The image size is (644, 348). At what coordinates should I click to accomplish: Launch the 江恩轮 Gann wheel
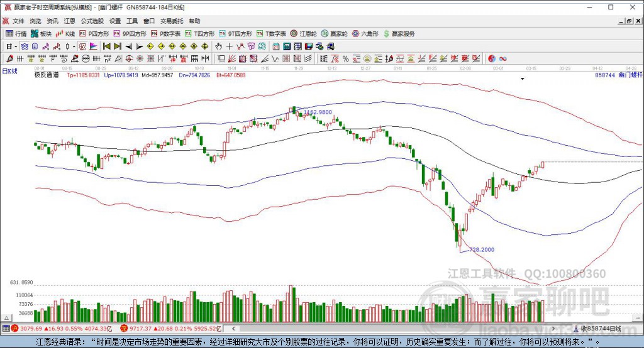click(x=303, y=34)
